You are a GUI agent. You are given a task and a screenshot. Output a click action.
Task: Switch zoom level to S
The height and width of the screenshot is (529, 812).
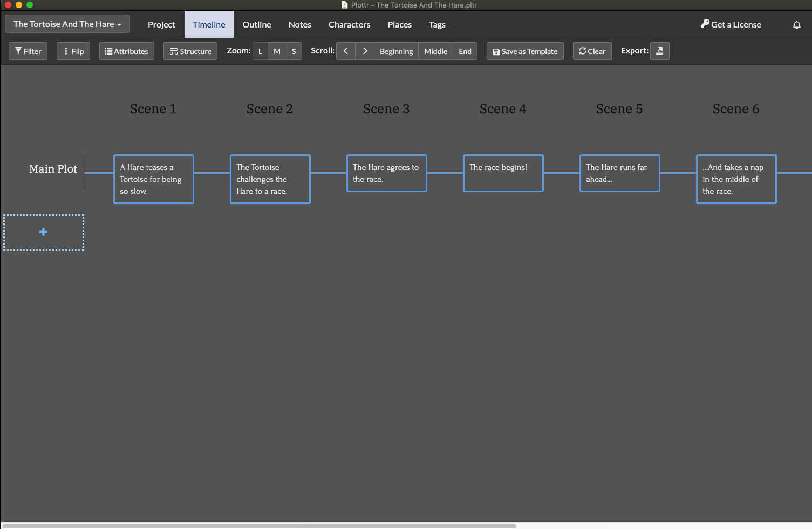point(294,51)
